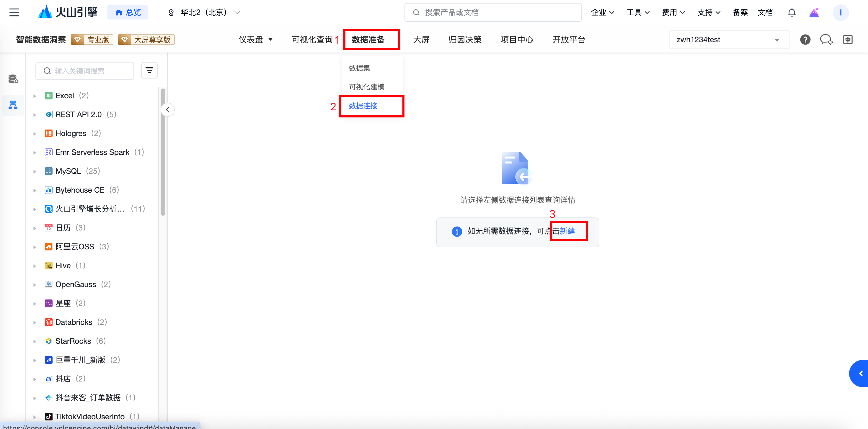This screenshot has width=868, height=429.
Task: Click the 总览 overview button
Action: (128, 12)
